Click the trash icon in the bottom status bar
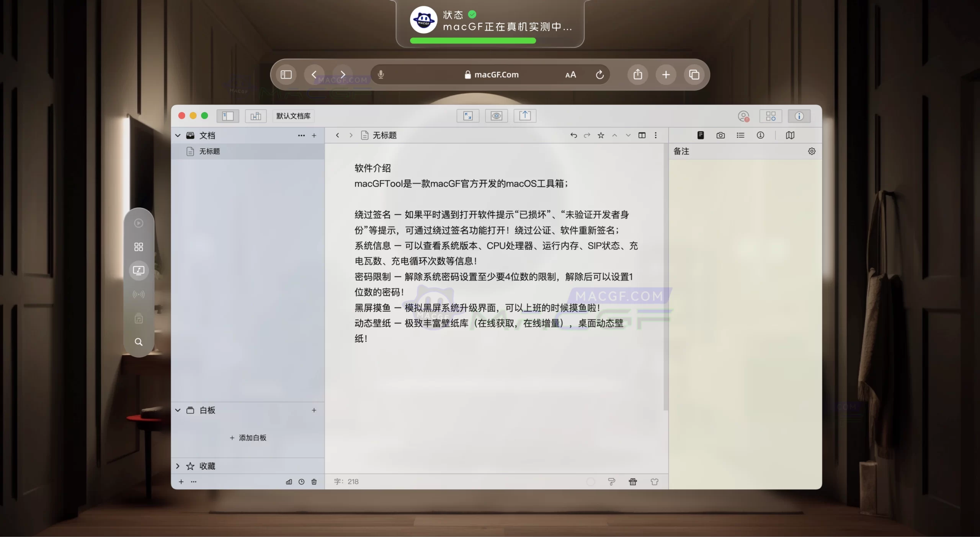This screenshot has width=980, height=537. (x=314, y=482)
